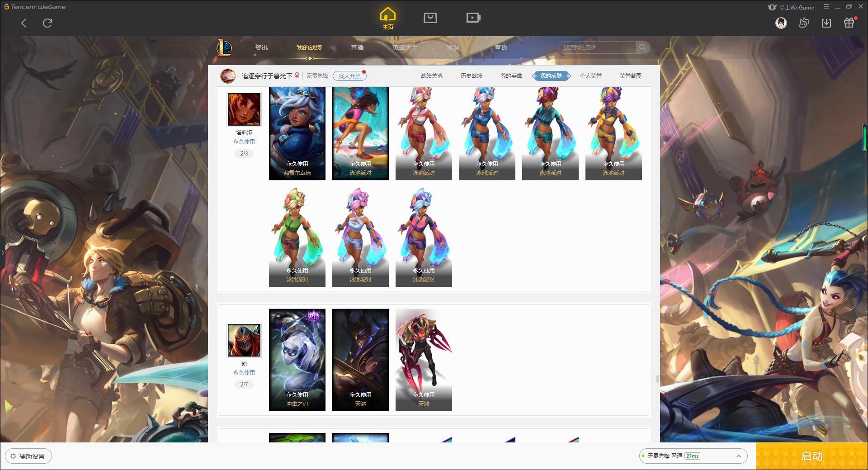Click the Tencent WeGame logo
868x470 pixels.
35,7
